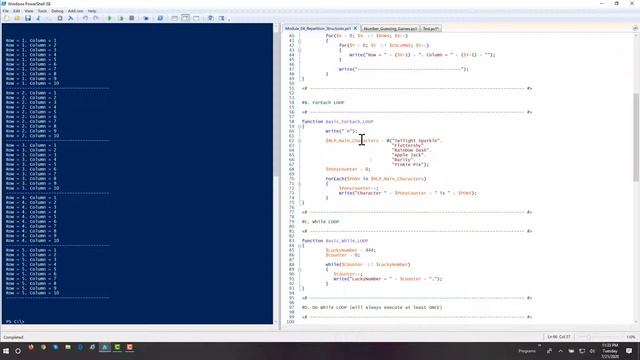This screenshot has height=360, width=640.
Task: Show hidden system tray icons chevron
Action: tap(560, 351)
